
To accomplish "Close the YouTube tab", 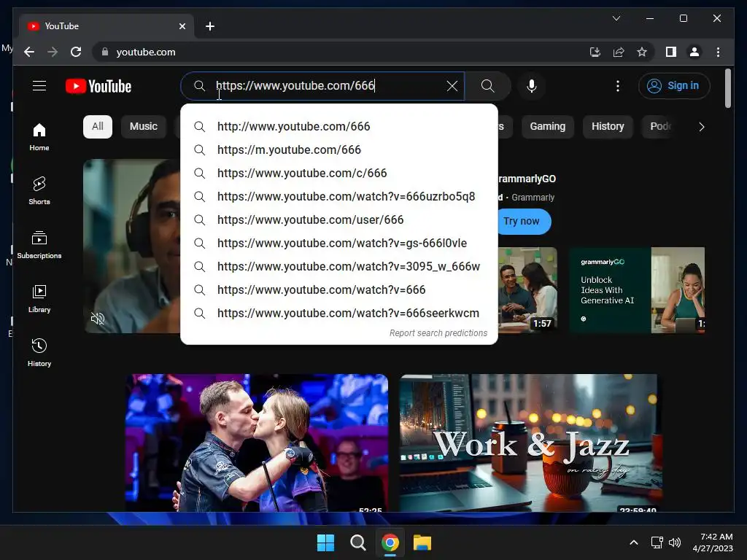I will point(182,26).
